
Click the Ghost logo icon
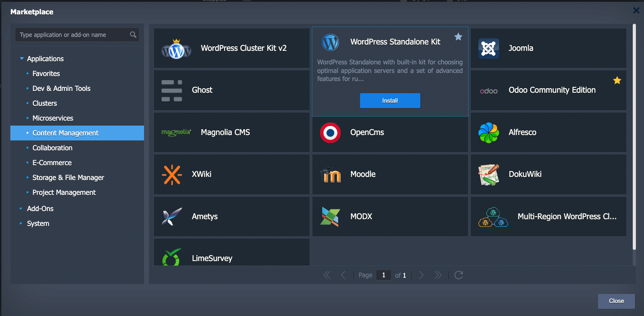[x=172, y=90]
